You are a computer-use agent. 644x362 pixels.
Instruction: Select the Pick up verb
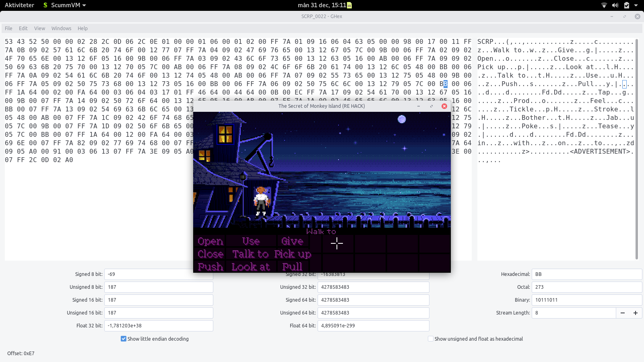click(293, 254)
